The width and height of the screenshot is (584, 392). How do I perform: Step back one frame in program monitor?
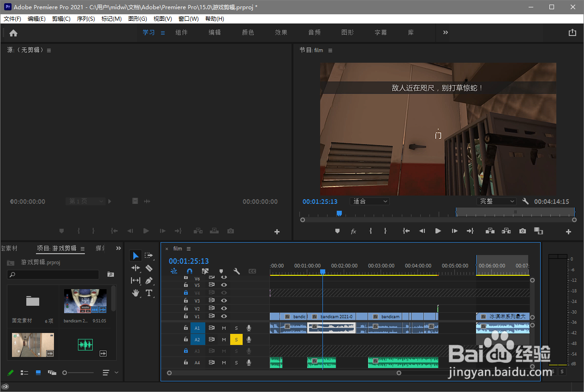(422, 231)
